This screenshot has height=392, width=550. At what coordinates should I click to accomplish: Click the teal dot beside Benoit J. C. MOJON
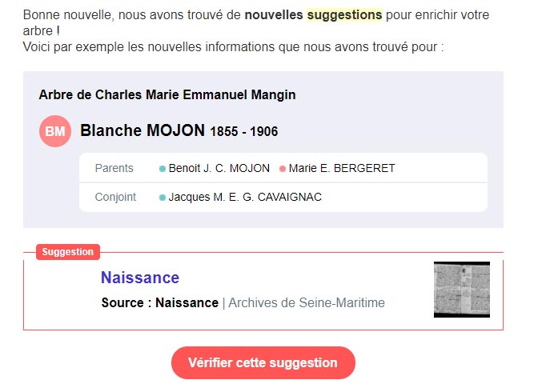162,169
